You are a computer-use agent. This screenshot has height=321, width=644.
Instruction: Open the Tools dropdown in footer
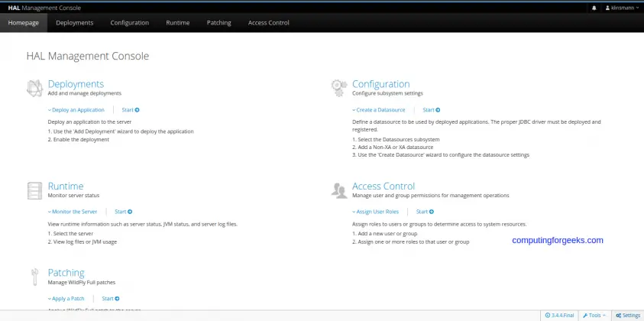pos(594,315)
